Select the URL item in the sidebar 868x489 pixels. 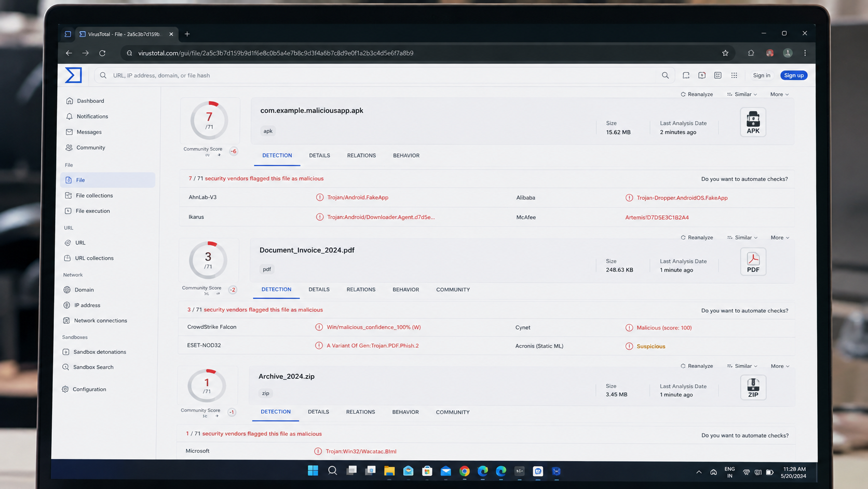tap(75, 243)
